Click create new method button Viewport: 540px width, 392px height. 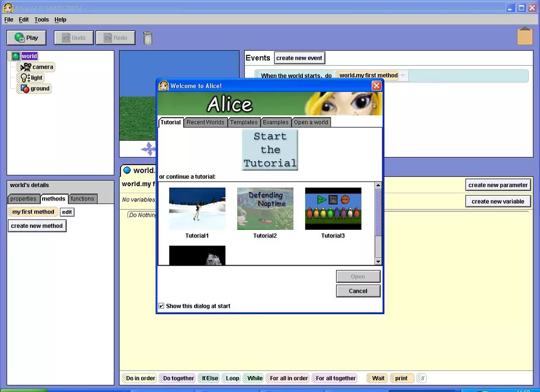click(37, 226)
